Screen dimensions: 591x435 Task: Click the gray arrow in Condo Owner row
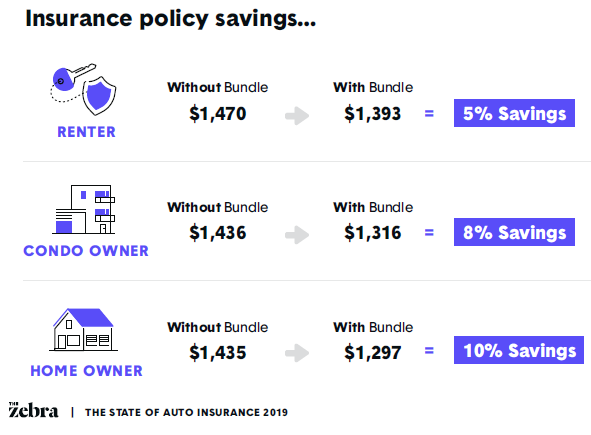(297, 235)
